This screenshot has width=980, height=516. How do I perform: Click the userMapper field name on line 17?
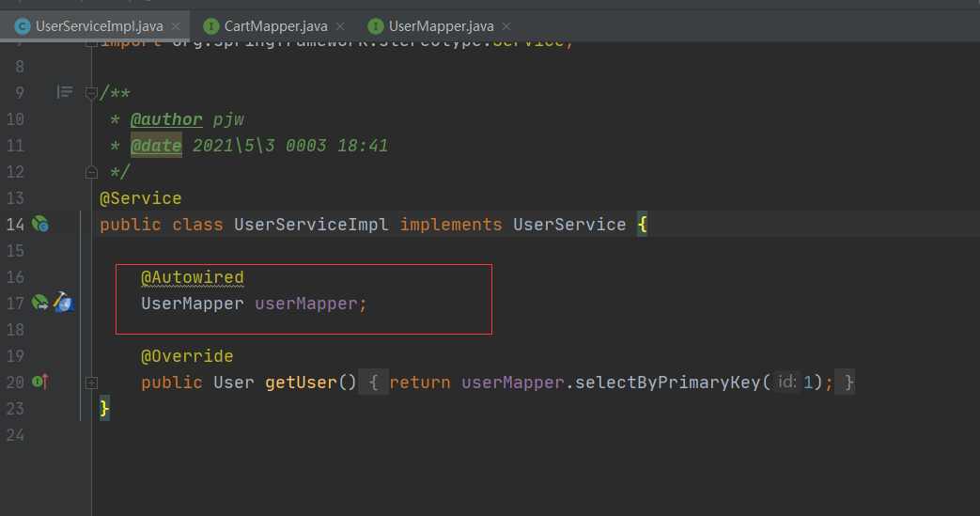click(x=306, y=304)
